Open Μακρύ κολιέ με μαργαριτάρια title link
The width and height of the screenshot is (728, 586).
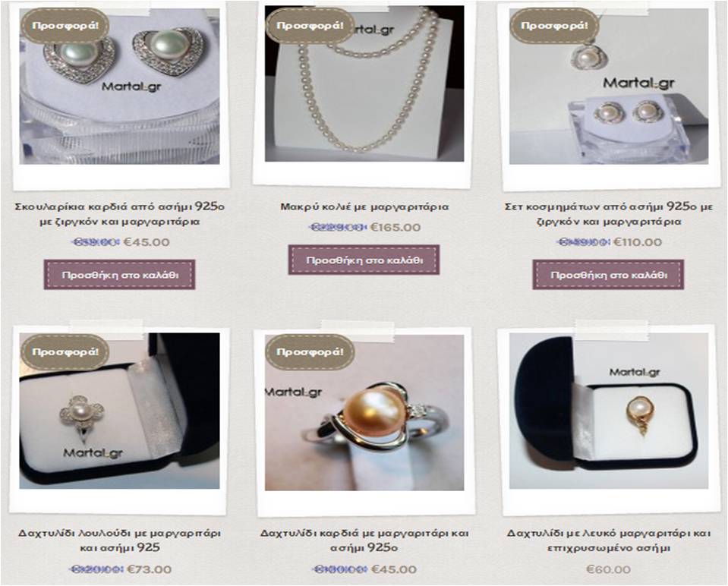[x=364, y=206]
